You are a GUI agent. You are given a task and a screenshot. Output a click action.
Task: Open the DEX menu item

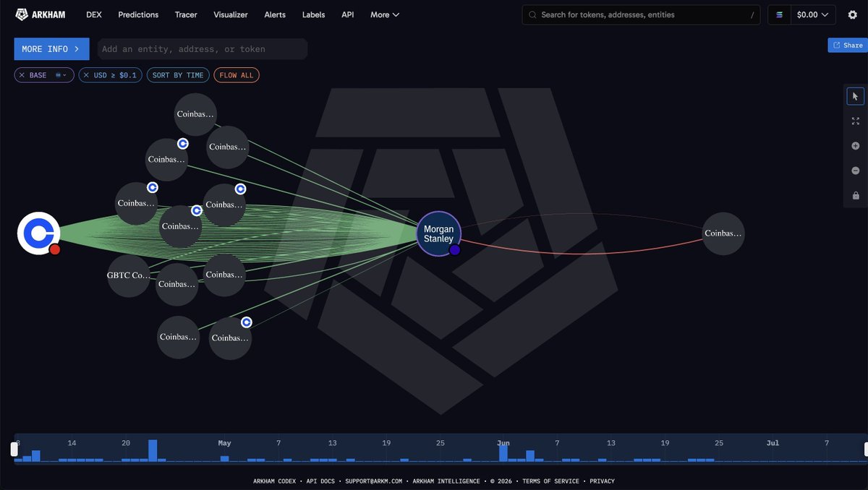coord(93,14)
